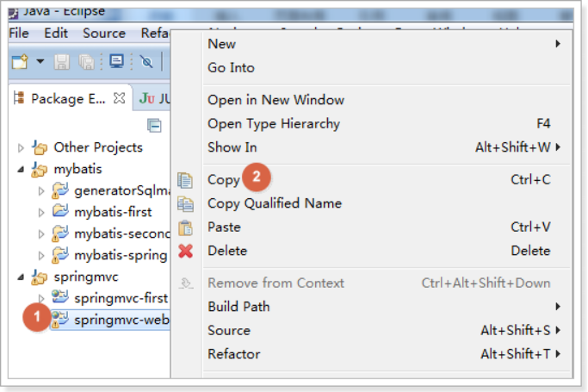The width and height of the screenshot is (588, 392).
Task: Click the Paste clipboard icon
Action: tap(185, 227)
